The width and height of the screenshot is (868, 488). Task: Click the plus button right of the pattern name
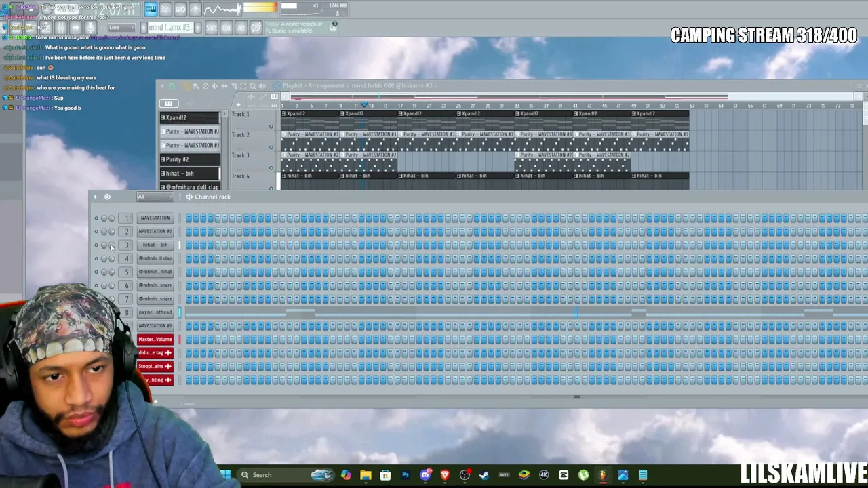coord(197,28)
